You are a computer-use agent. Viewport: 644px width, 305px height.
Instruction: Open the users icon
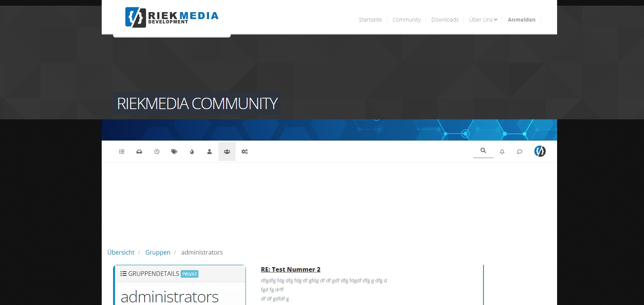(x=209, y=152)
